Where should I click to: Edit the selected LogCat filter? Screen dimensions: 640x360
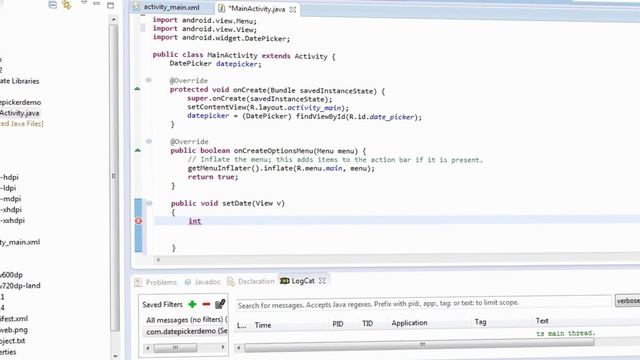click(220, 304)
